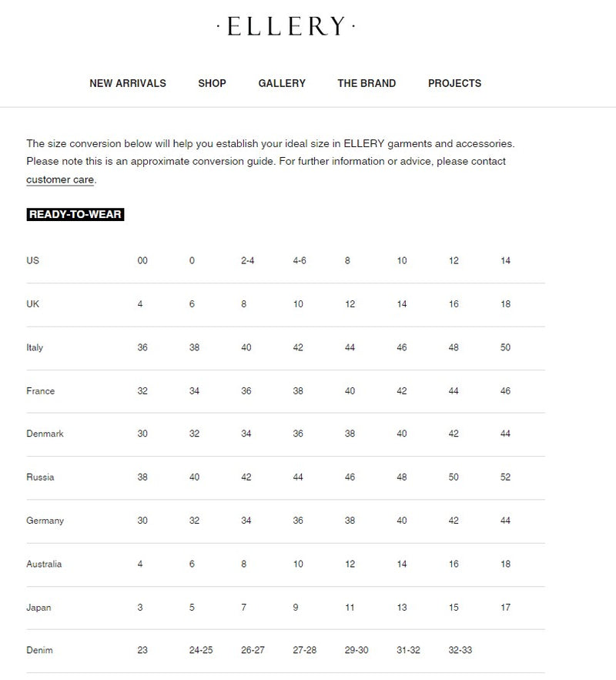Open THE BRAND menu item
Viewport: 616px width, 680px height.
[x=367, y=83]
